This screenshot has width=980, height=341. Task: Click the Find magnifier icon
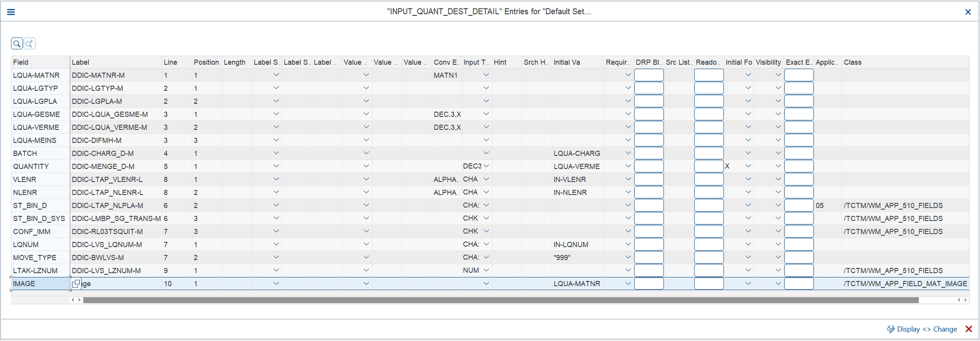tap(17, 43)
